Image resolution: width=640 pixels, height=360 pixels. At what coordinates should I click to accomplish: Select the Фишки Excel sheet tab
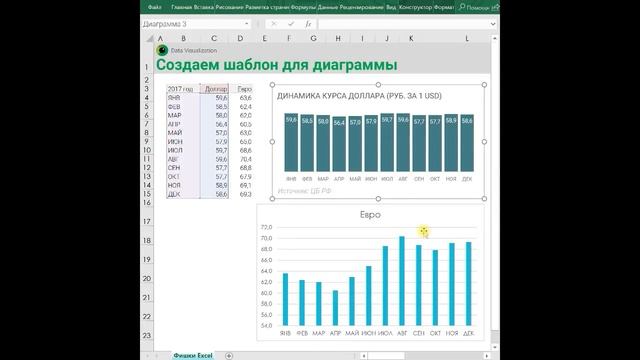[x=193, y=356]
